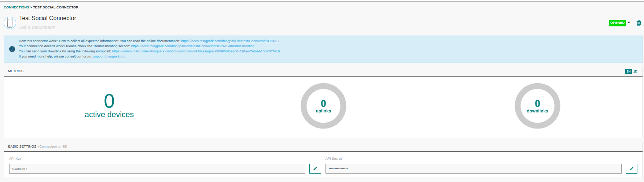Click the pencil icon beside API Secret
This screenshot has height=182, width=644.
(x=631, y=168)
